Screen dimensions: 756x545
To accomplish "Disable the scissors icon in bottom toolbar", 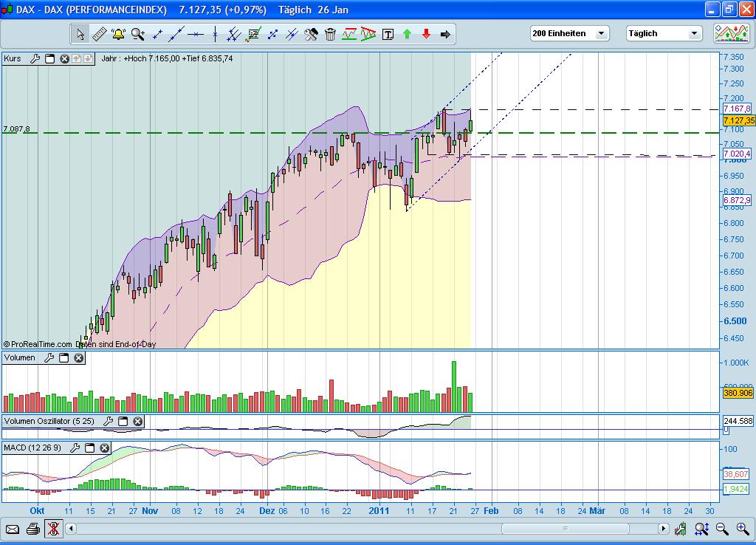I will click(53, 529).
